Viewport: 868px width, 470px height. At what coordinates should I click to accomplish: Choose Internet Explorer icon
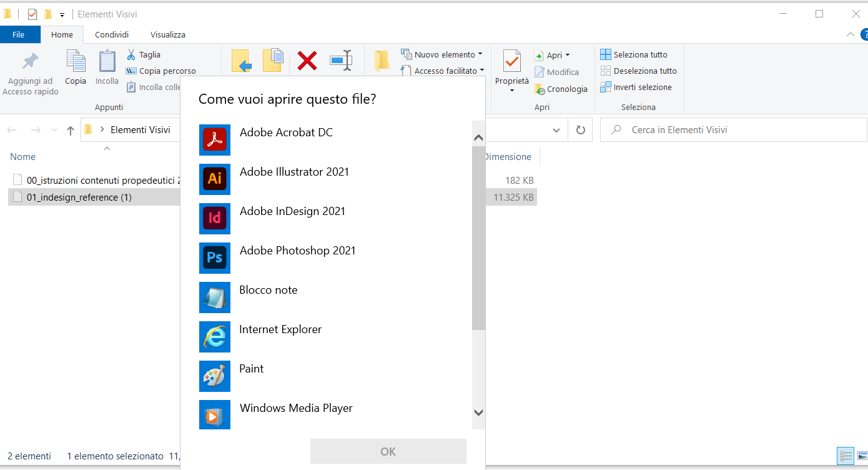(x=215, y=337)
